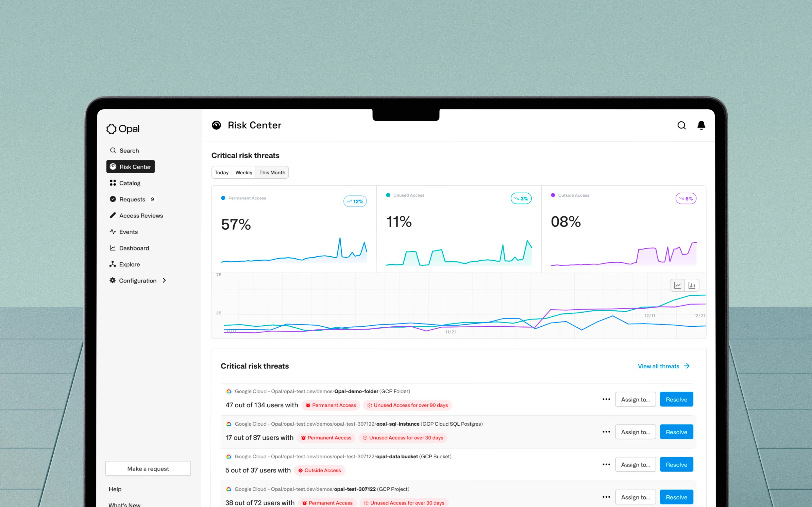Open notifications via the bell icon

(x=701, y=125)
